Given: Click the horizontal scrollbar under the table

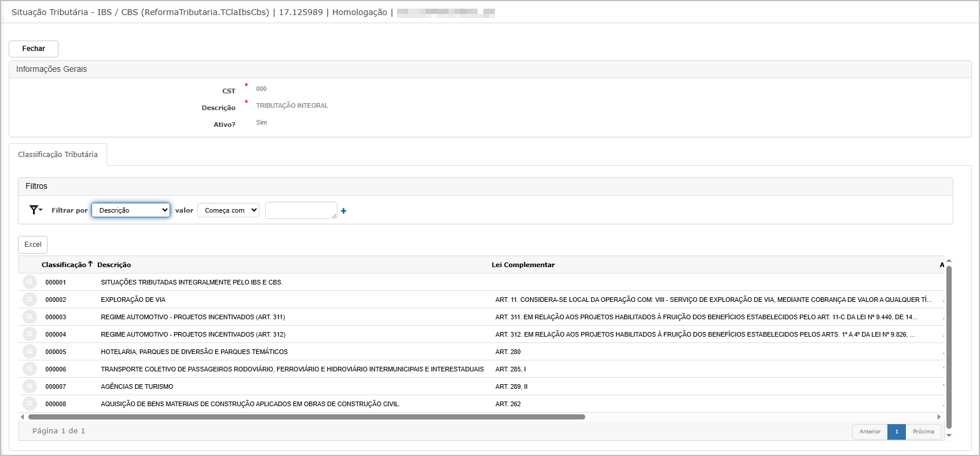Looking at the screenshot, I should point(307,417).
